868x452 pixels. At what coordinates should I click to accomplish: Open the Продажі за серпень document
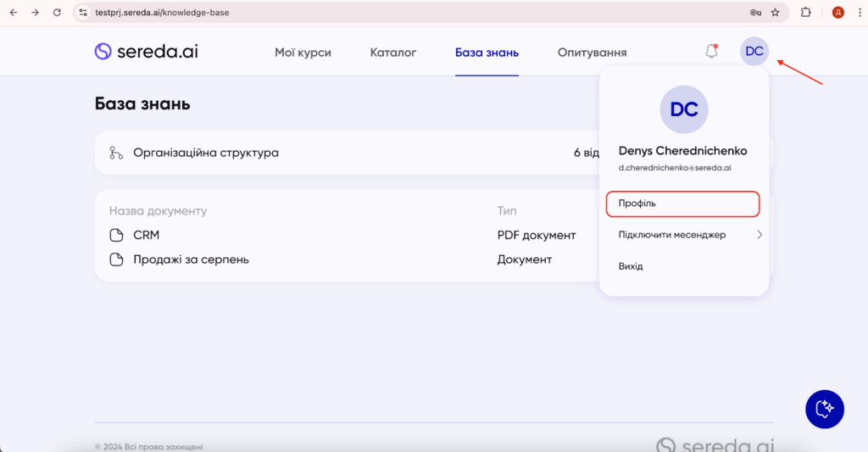[x=191, y=259]
